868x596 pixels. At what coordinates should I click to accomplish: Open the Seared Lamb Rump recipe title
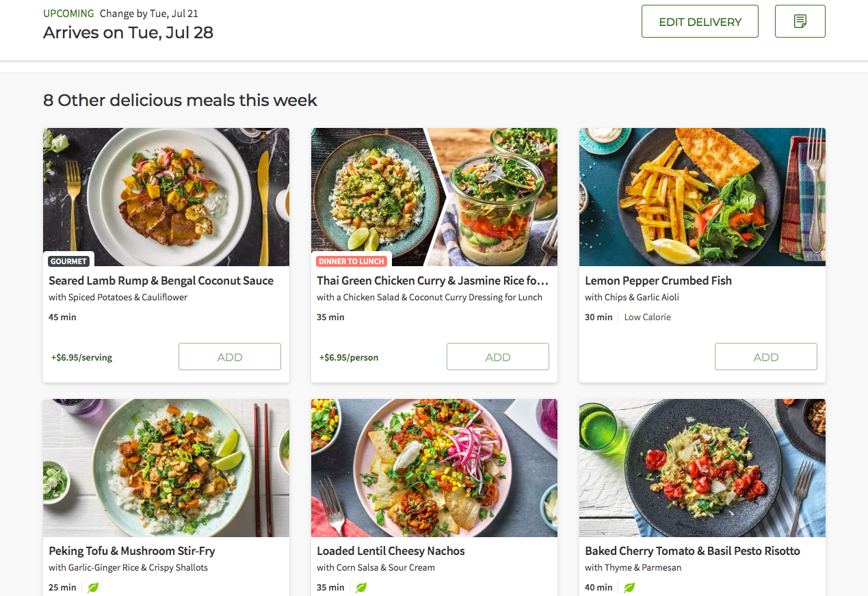(x=161, y=281)
